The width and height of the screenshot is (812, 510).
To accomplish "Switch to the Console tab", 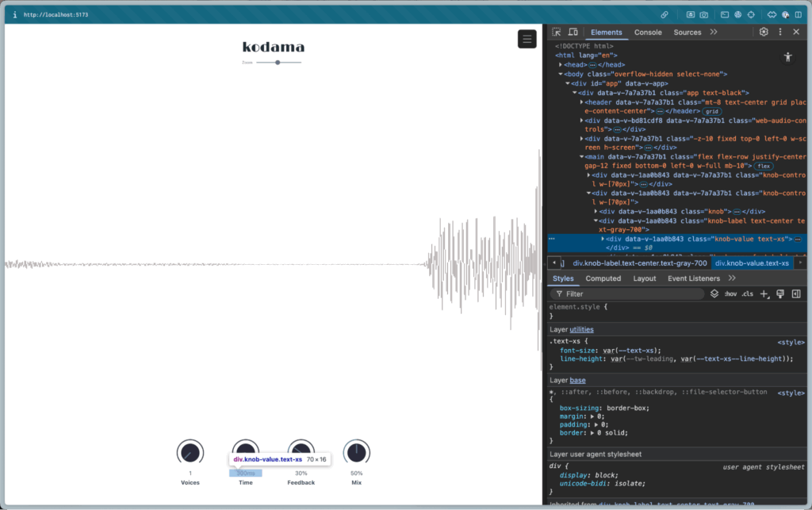I will 648,33.
